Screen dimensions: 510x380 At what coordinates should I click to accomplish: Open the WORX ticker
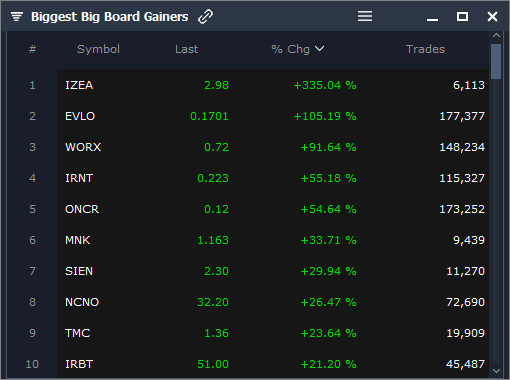[x=83, y=147]
